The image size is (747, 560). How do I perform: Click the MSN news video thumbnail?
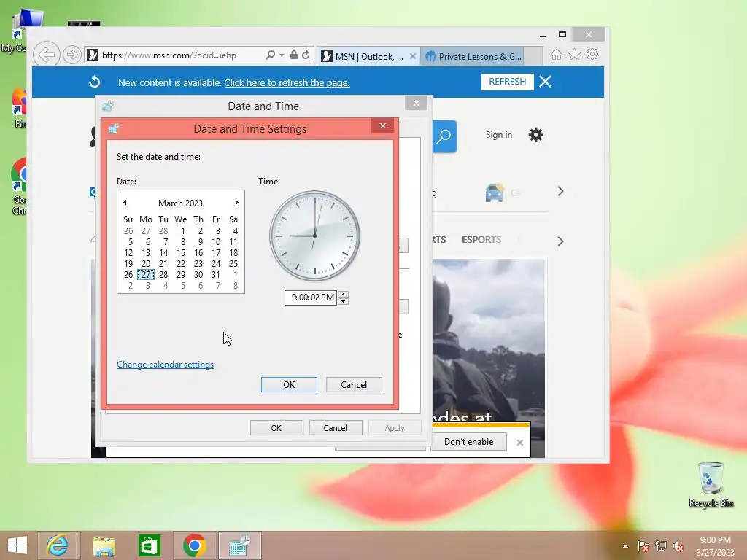click(489, 341)
